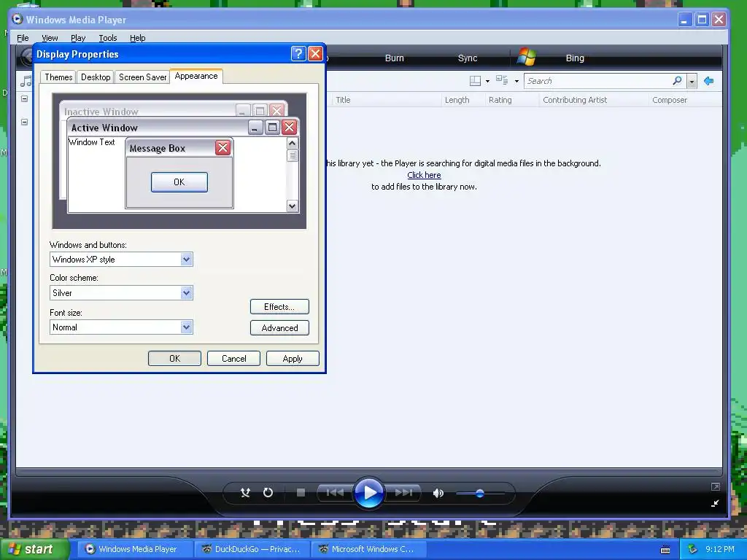Screen dimensions: 747x560
Task: Open the layout options dropdown arrow
Action: pyautogui.click(x=487, y=82)
